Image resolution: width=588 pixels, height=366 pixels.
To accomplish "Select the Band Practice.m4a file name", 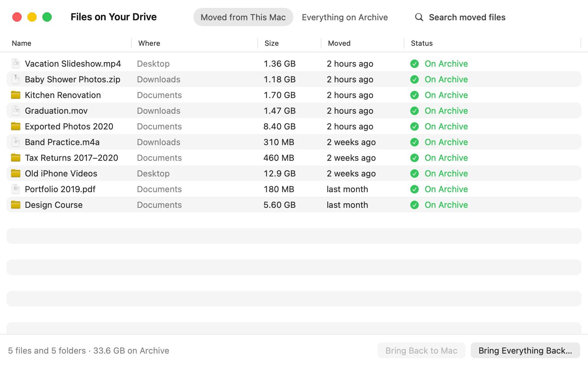I will (x=62, y=142).
